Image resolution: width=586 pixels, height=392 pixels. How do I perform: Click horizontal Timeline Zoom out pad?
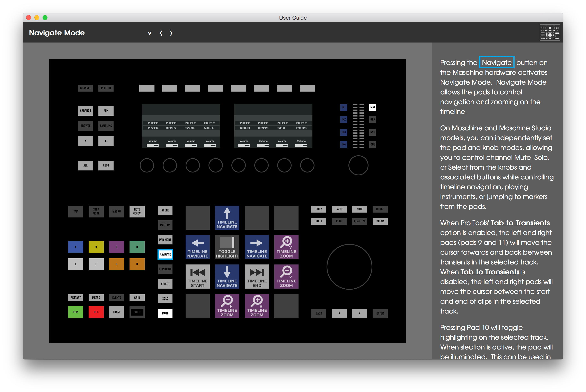pyautogui.click(x=227, y=306)
